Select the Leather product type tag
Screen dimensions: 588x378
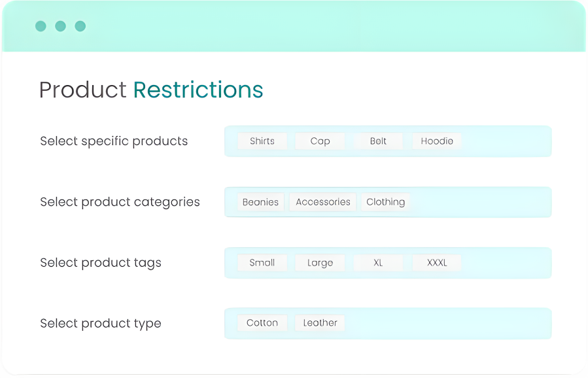pos(320,323)
